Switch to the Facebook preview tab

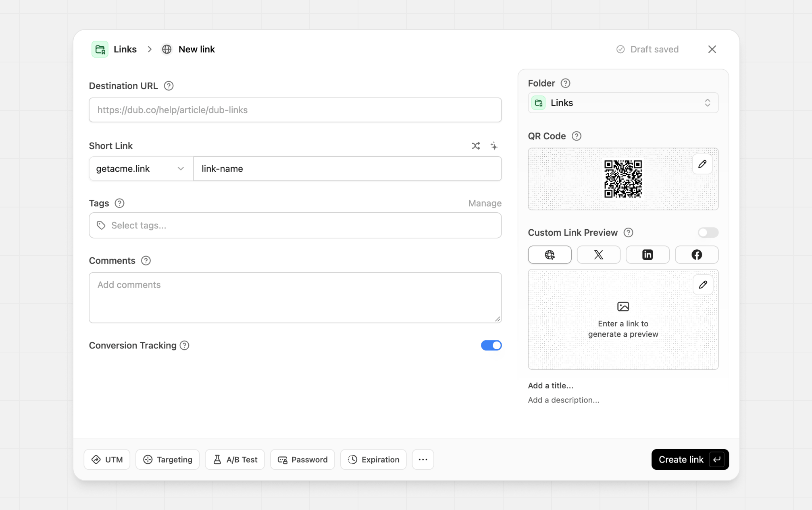pos(697,255)
